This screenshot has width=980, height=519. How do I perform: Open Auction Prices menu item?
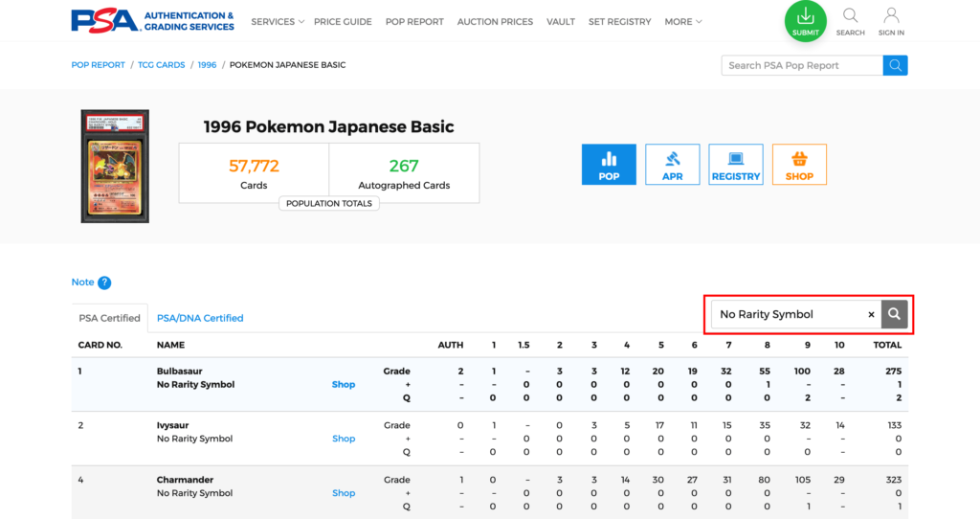pyautogui.click(x=495, y=21)
